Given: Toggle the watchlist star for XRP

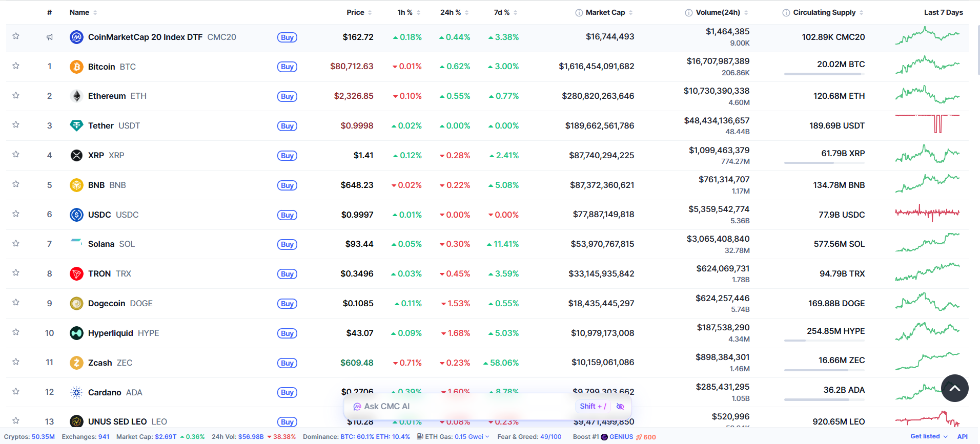Looking at the screenshot, I should point(16,154).
